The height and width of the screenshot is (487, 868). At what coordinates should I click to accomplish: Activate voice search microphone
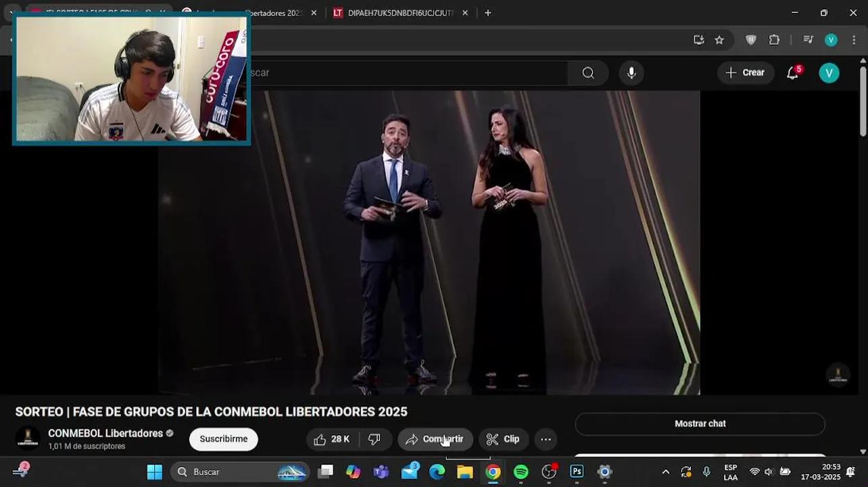pyautogui.click(x=631, y=73)
